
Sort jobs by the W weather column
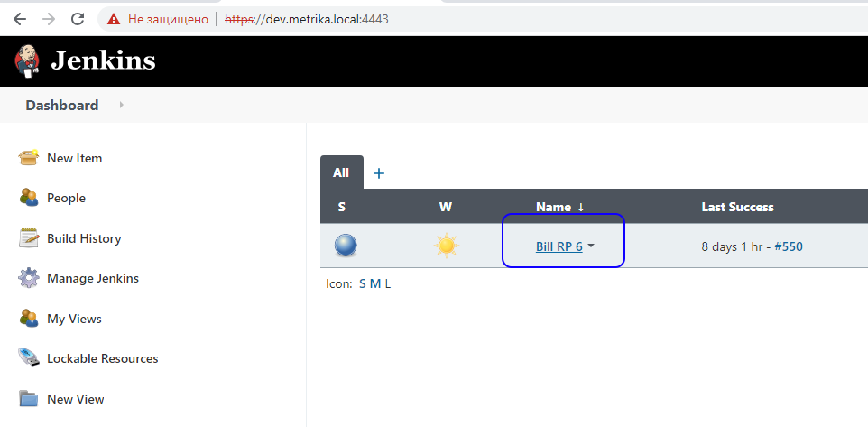tap(446, 207)
